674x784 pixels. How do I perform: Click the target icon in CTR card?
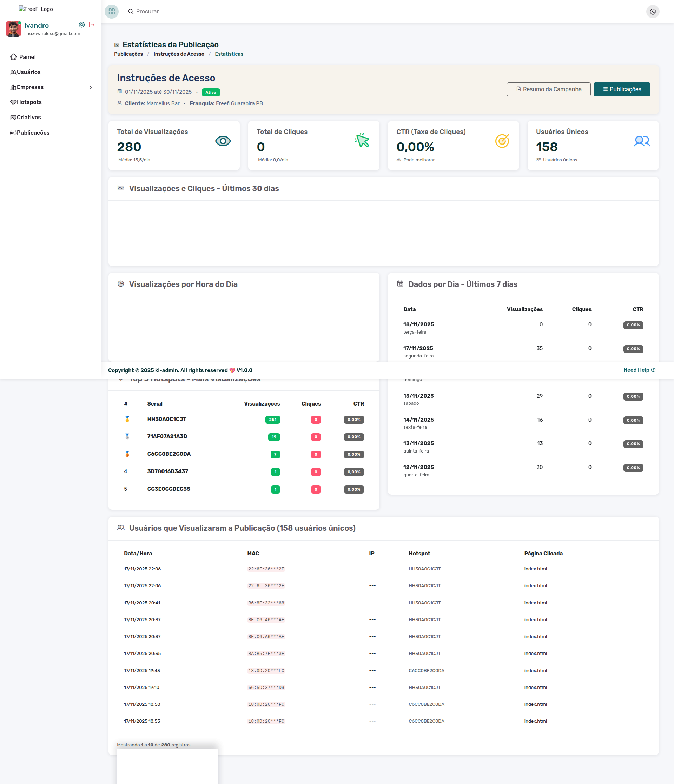coord(502,141)
